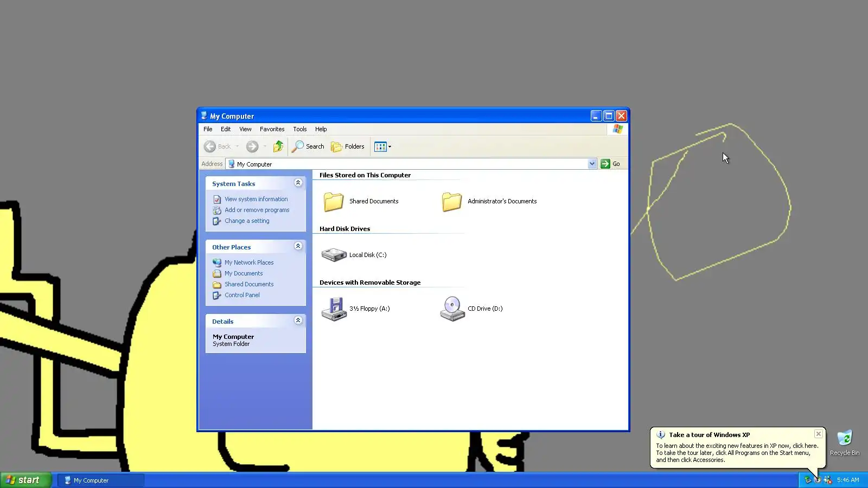Click the Windows Messenger tray icon
The height and width of the screenshot is (488, 868).
pos(828,480)
